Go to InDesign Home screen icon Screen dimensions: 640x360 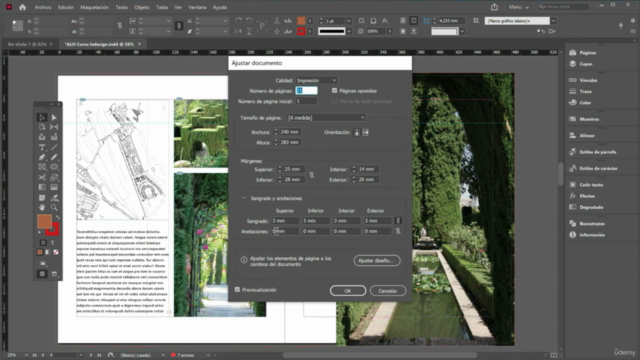coord(22,7)
